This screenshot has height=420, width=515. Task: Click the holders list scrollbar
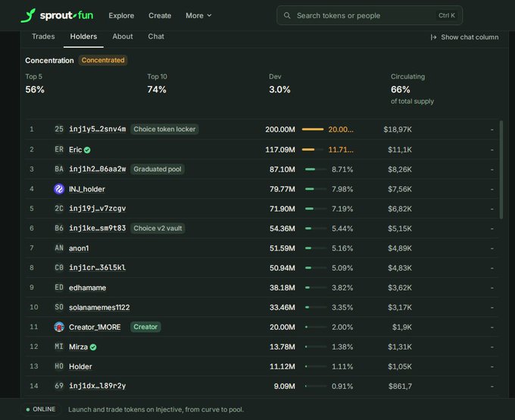(x=501, y=170)
